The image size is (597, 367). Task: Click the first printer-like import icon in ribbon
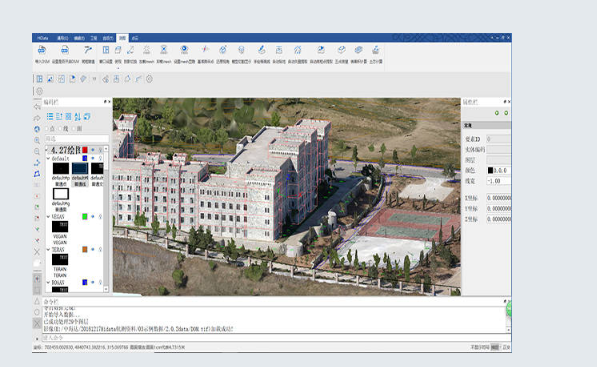(x=42, y=50)
